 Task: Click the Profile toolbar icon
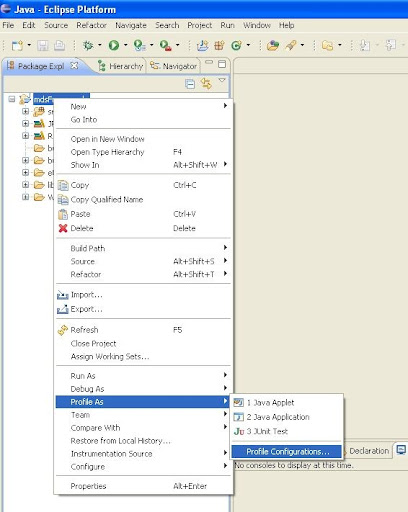click(139, 45)
